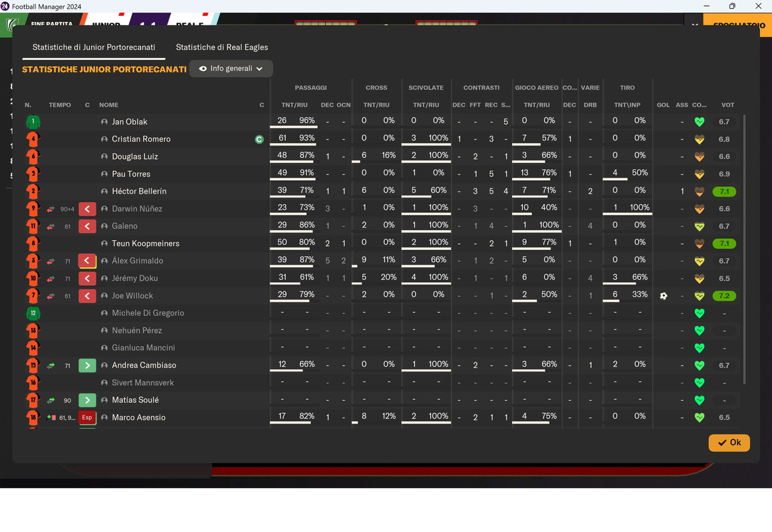
Task: Open Nehuén Pérez's player name link
Action: pyautogui.click(x=136, y=331)
